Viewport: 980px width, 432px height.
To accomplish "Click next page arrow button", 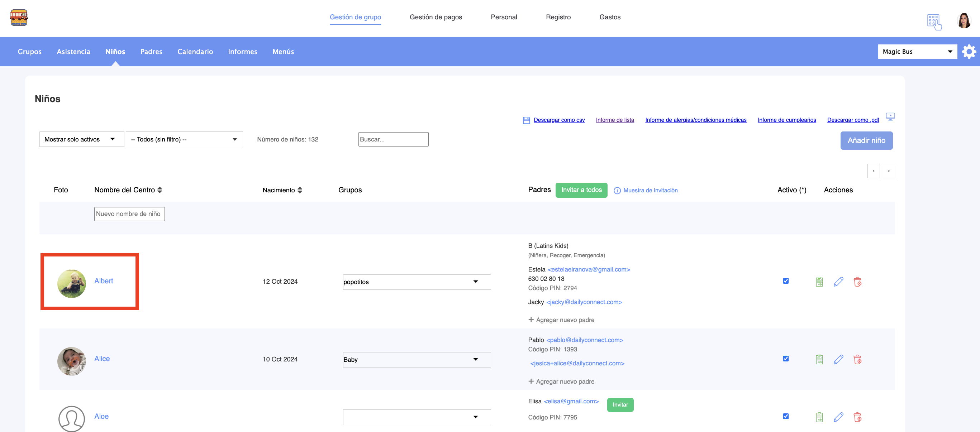I will pyautogui.click(x=888, y=171).
